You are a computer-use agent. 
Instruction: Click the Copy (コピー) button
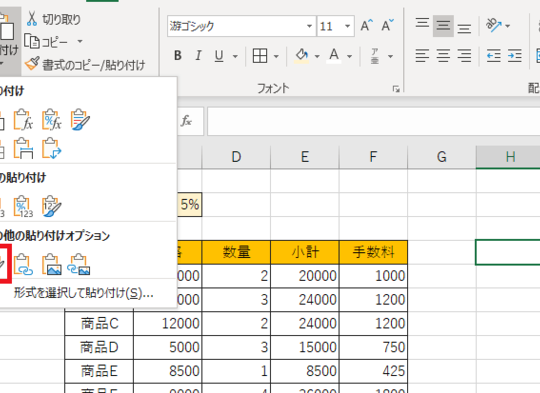click(46, 42)
